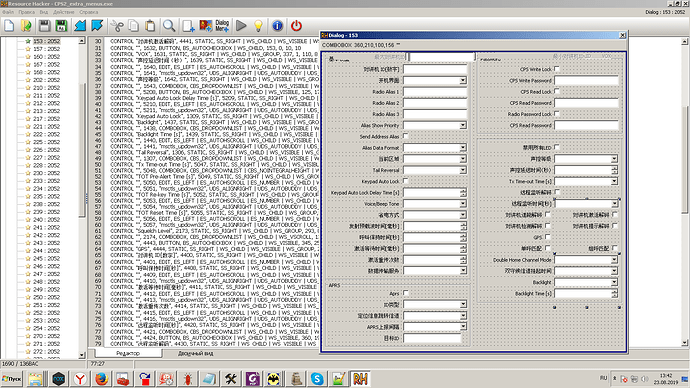Screen dimensions: 690x388
Task: Select tree resource 157 : 2052
Action: coord(46,49)
